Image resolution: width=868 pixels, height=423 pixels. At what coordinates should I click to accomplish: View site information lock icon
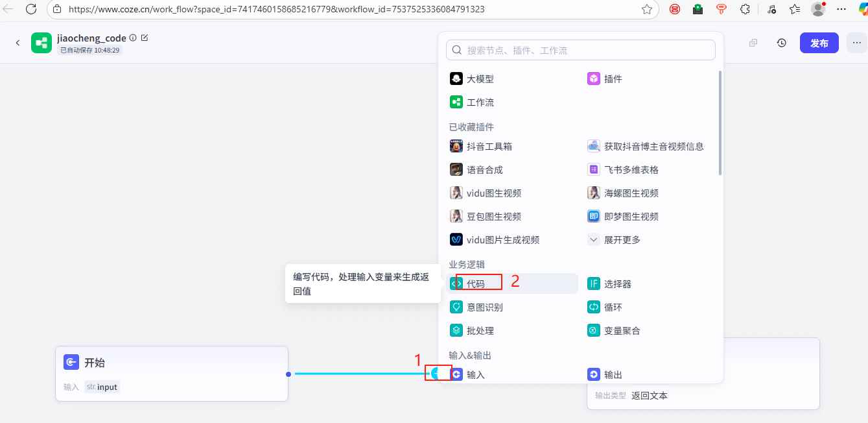click(57, 9)
